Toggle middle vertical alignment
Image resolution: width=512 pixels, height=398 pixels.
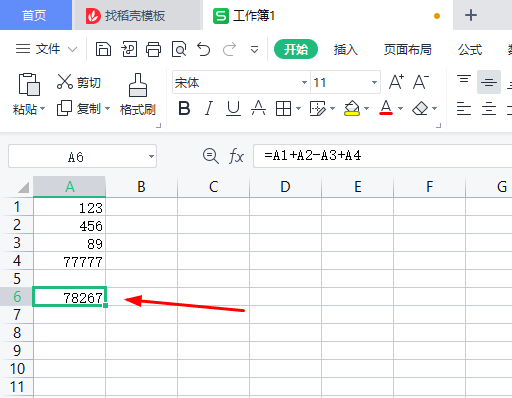coord(489,82)
